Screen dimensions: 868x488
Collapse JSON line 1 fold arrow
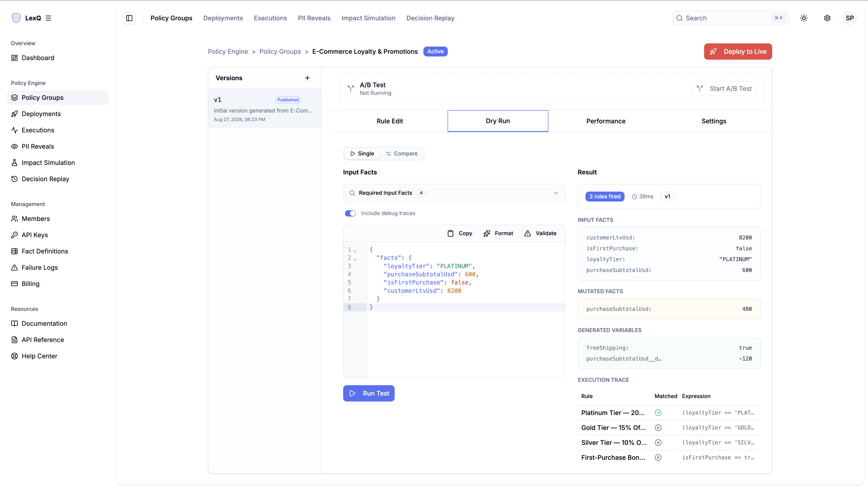(x=355, y=251)
